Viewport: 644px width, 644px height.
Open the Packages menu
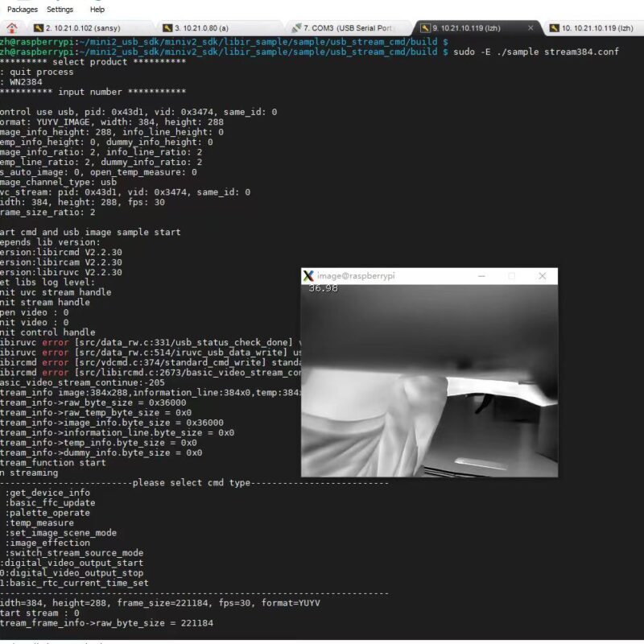[x=23, y=10]
